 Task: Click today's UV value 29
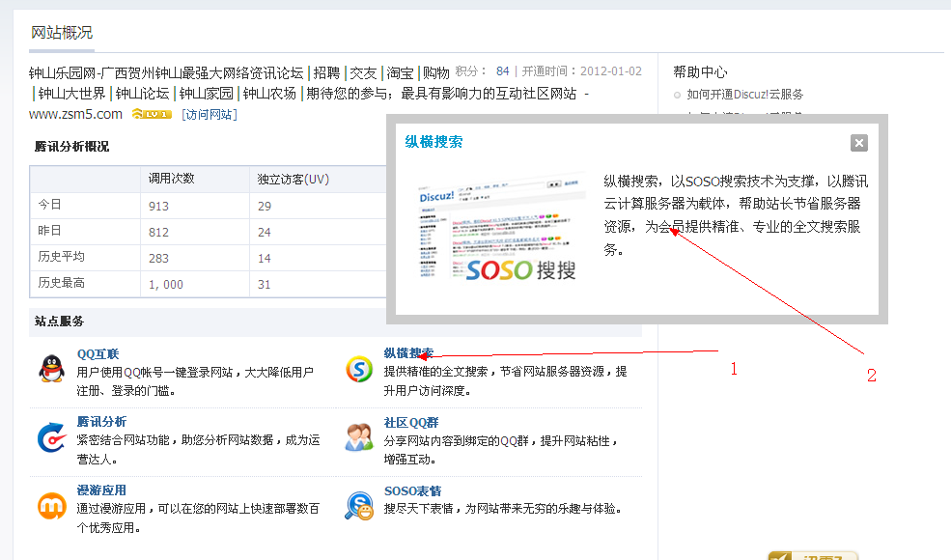(x=265, y=207)
